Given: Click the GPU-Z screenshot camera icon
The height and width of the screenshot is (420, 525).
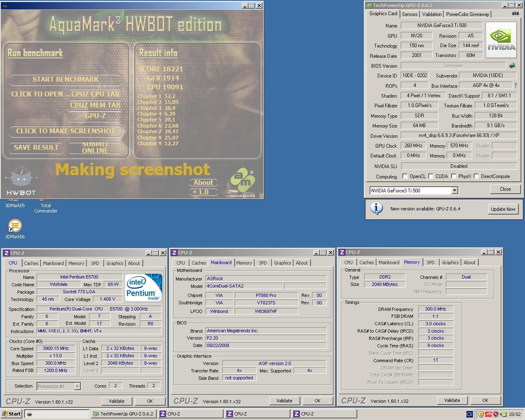Looking at the screenshot, I should coord(515,14).
